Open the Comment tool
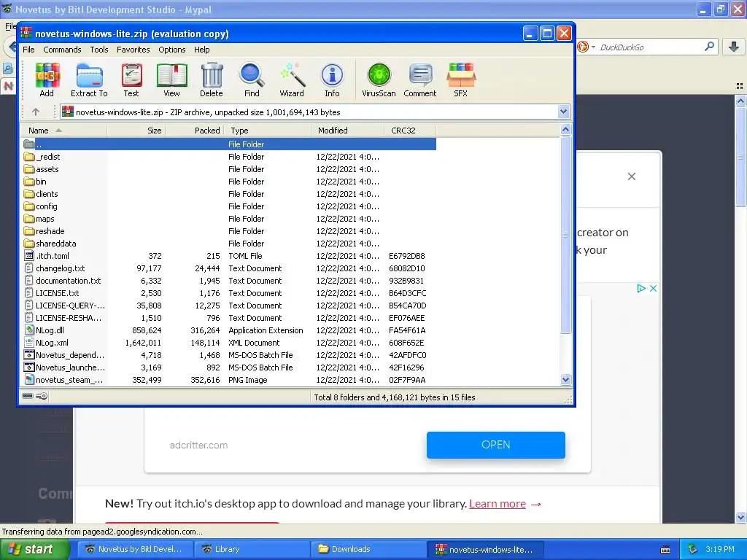 (x=420, y=79)
